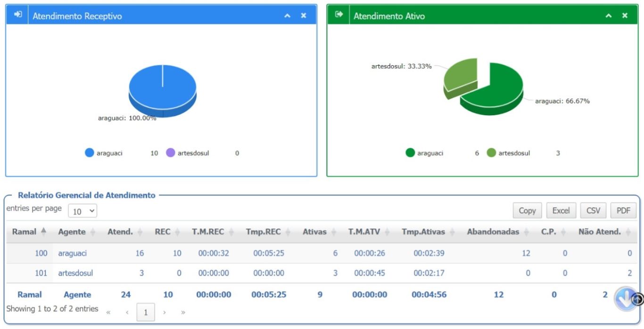Close the Atendimento Ativo panel
Screen dimensions: 644x329
click(x=625, y=16)
